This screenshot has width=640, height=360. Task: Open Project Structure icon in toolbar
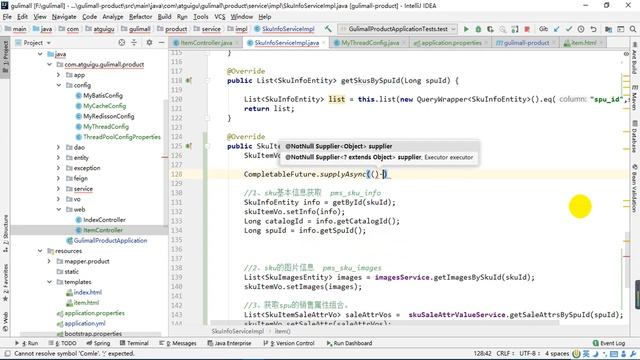608,29
